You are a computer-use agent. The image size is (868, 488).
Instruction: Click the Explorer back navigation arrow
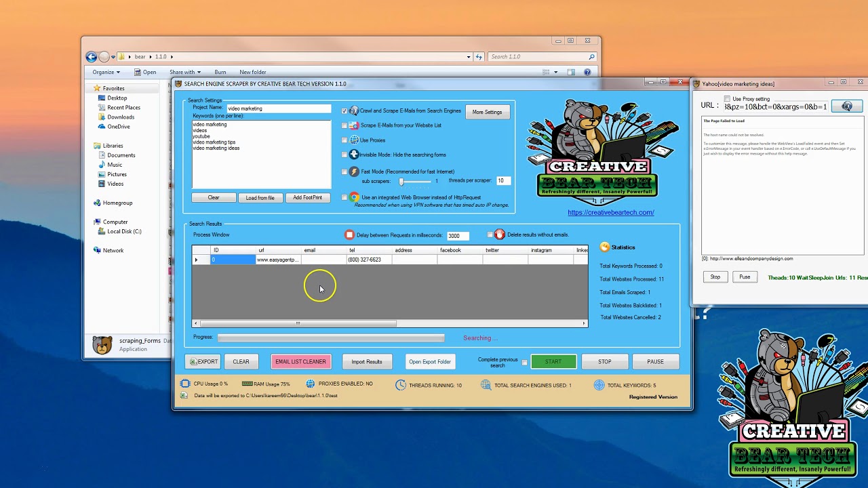point(92,57)
